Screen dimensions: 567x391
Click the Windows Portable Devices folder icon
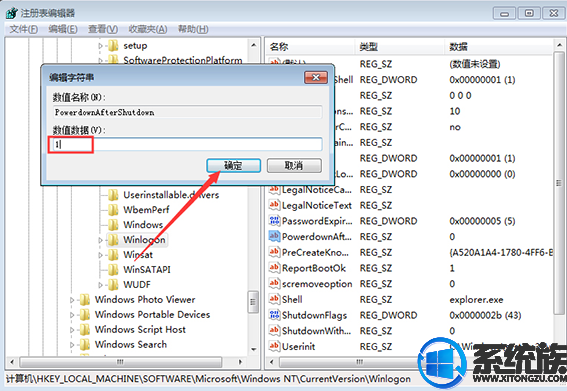(x=85, y=314)
